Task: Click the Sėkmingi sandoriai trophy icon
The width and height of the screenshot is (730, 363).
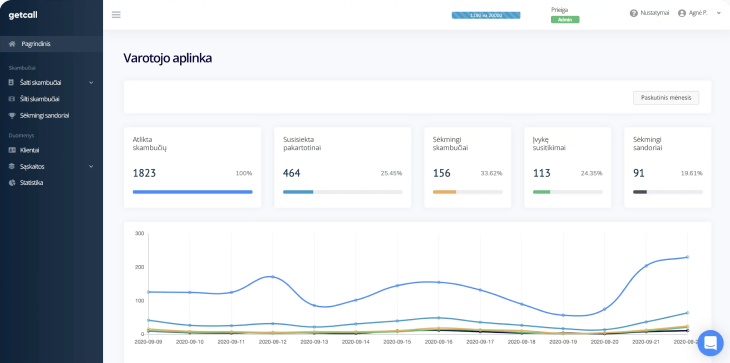Action: point(12,115)
